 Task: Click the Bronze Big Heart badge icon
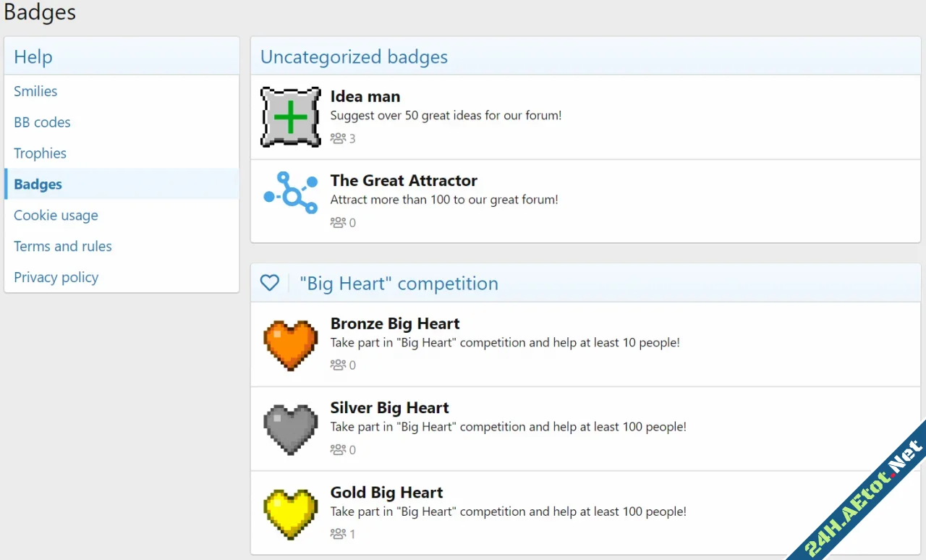click(290, 344)
